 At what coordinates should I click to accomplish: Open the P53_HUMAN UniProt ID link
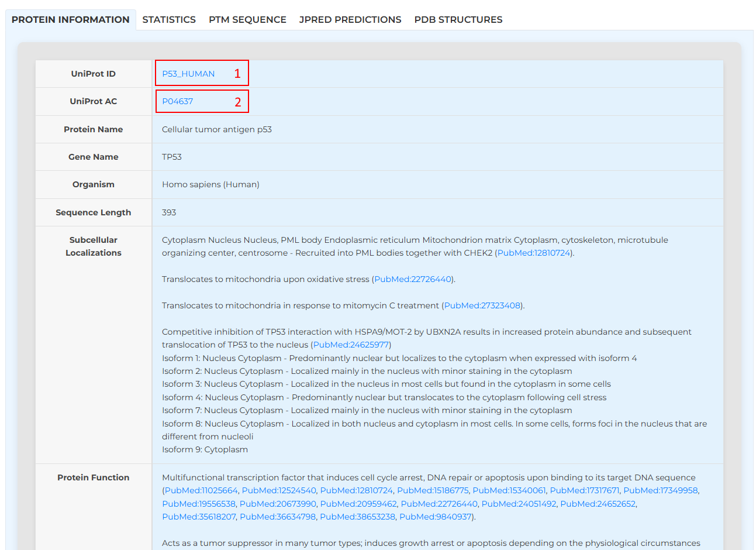[x=188, y=74]
